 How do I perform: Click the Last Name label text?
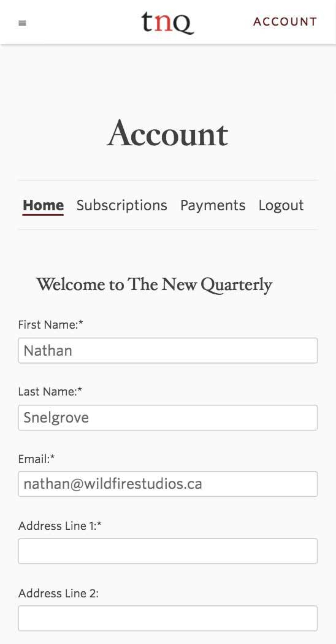pos(48,392)
